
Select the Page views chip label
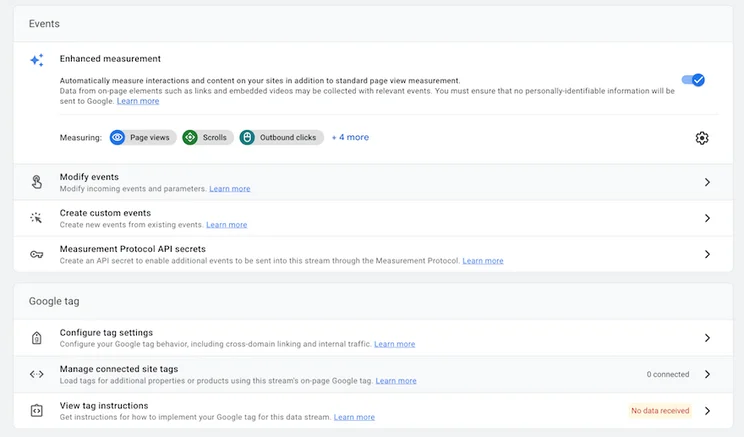click(x=149, y=138)
